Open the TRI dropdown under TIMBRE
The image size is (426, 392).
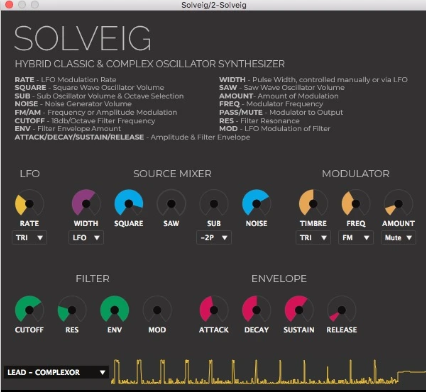tap(313, 238)
